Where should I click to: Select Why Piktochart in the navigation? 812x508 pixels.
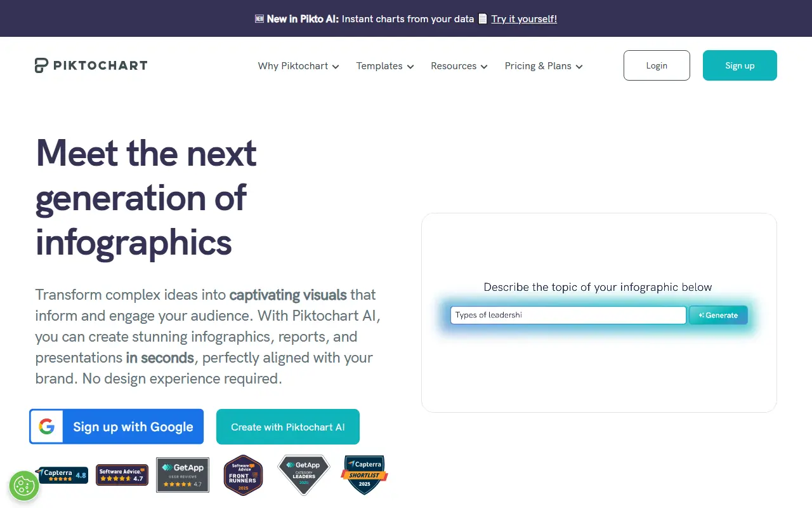(x=292, y=66)
